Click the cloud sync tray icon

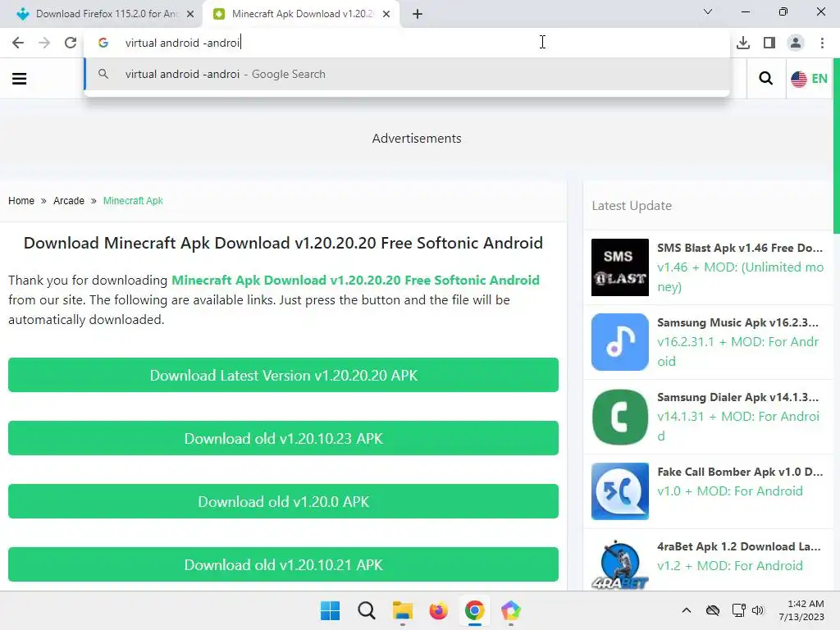coord(713,610)
